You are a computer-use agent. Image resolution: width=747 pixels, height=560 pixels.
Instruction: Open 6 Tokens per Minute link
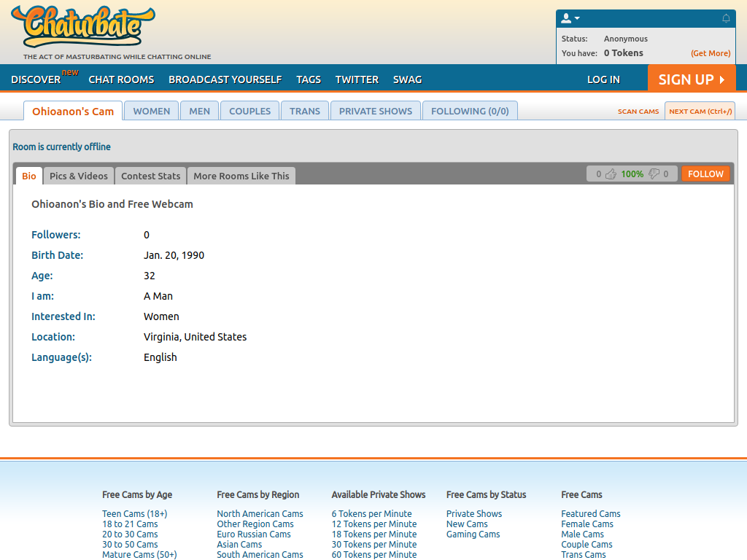tap(371, 514)
